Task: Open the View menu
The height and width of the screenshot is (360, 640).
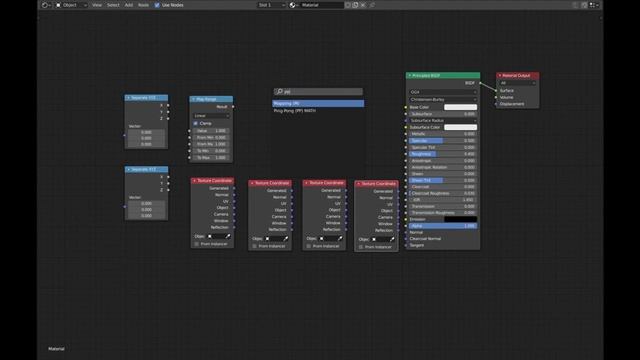Action: point(97,5)
